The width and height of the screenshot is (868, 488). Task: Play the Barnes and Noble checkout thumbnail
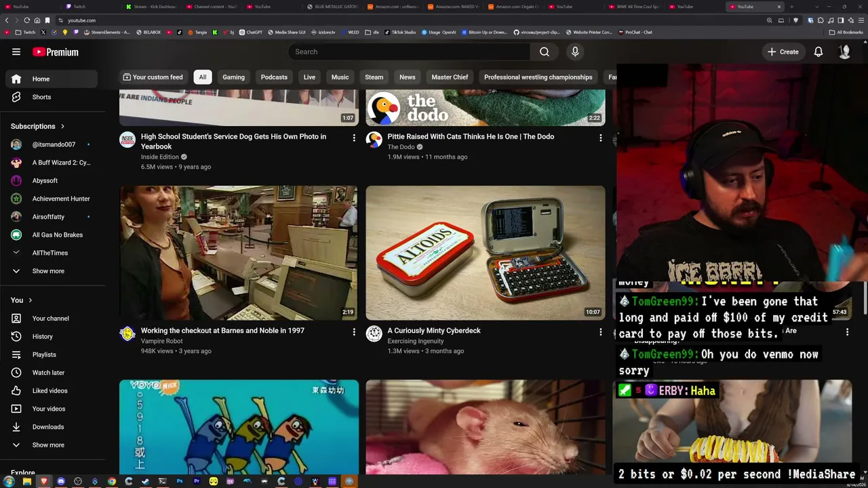[239, 253]
